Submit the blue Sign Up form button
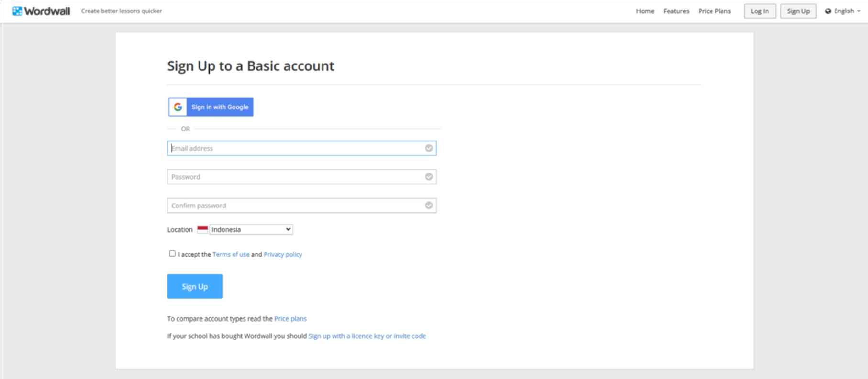The height and width of the screenshot is (379, 868). pyautogui.click(x=195, y=286)
